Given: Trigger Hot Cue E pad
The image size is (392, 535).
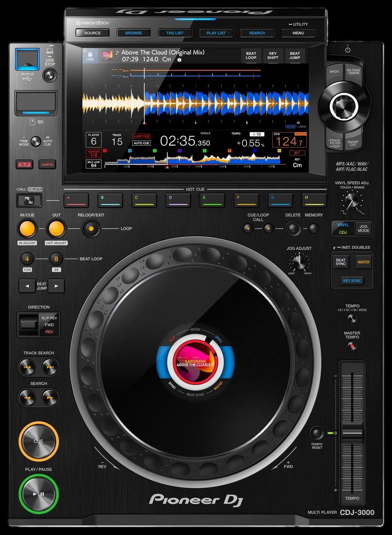Looking at the screenshot, I should pos(212,200).
